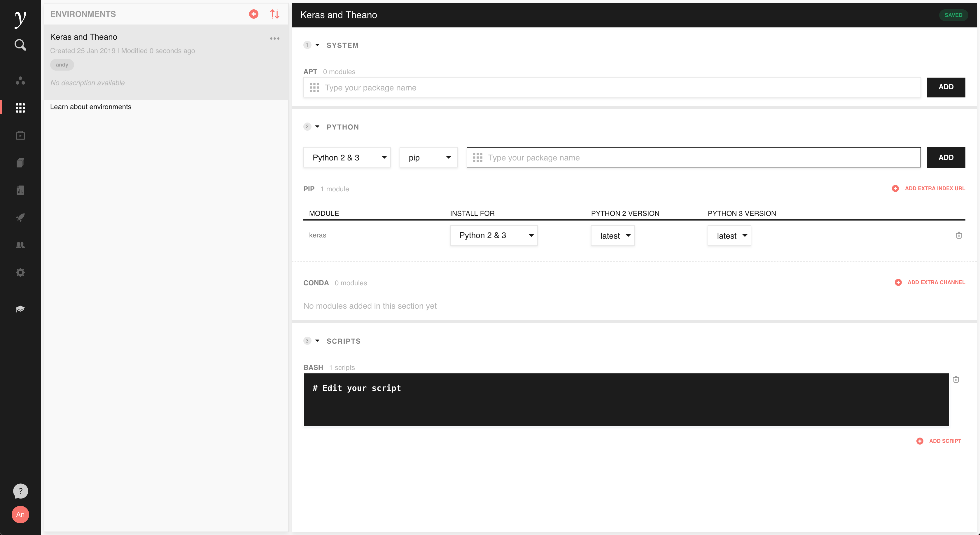Open the environments grid icon in sidebar

click(20, 108)
